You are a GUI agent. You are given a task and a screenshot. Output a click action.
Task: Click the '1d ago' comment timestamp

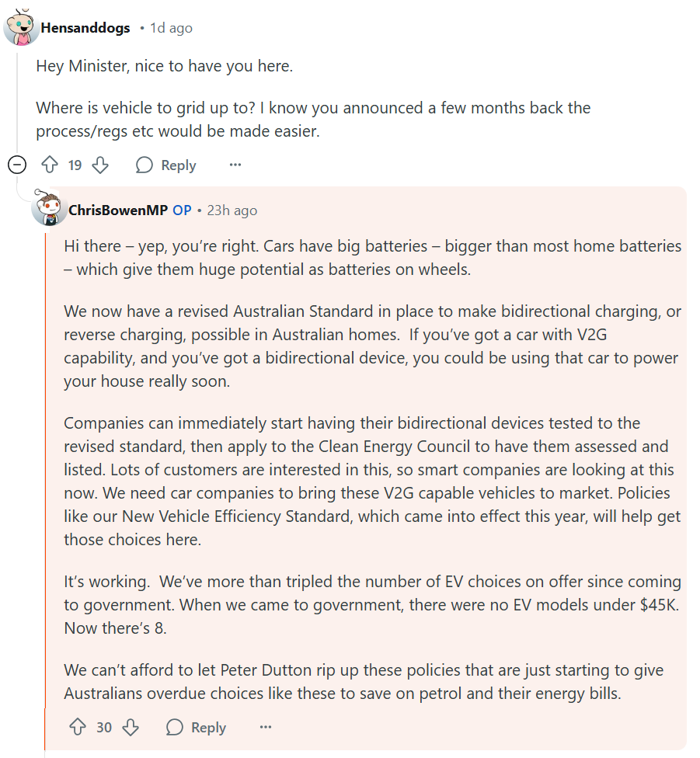(x=171, y=28)
